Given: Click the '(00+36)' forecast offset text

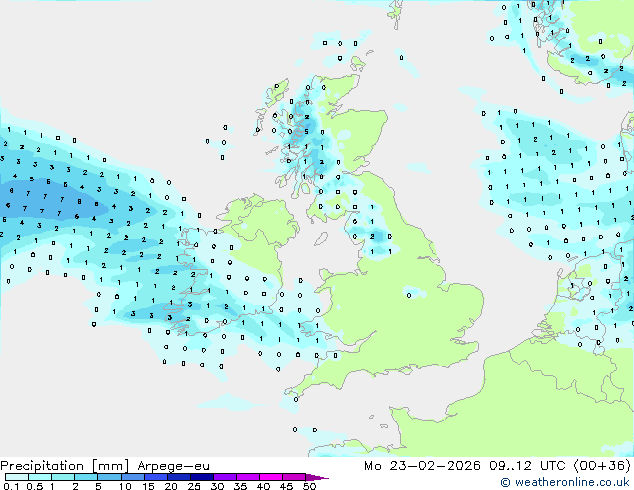Looking at the screenshot, I should click(602, 466).
